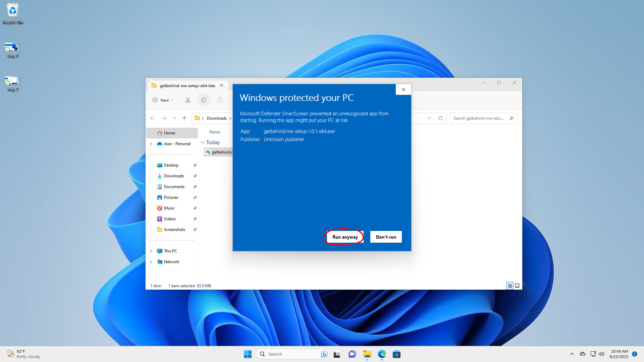
Task: Open File Explorer from the taskbar
Action: tap(367, 354)
